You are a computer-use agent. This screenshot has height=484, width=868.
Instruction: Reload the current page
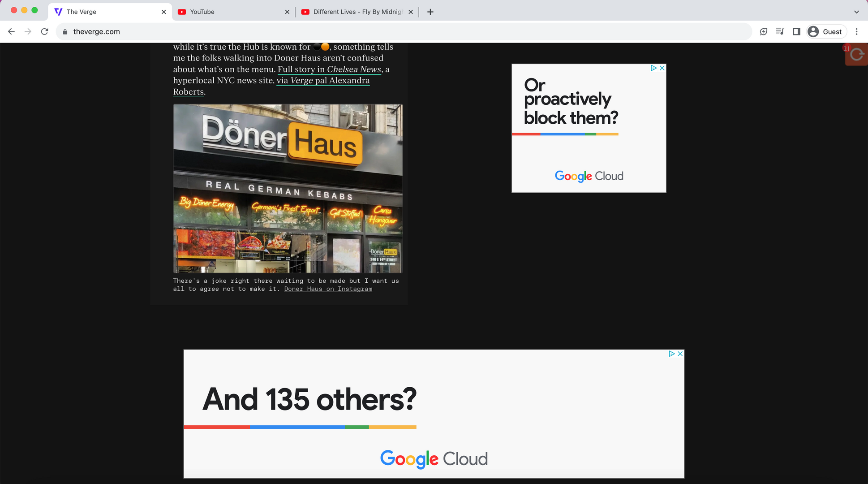tap(44, 31)
